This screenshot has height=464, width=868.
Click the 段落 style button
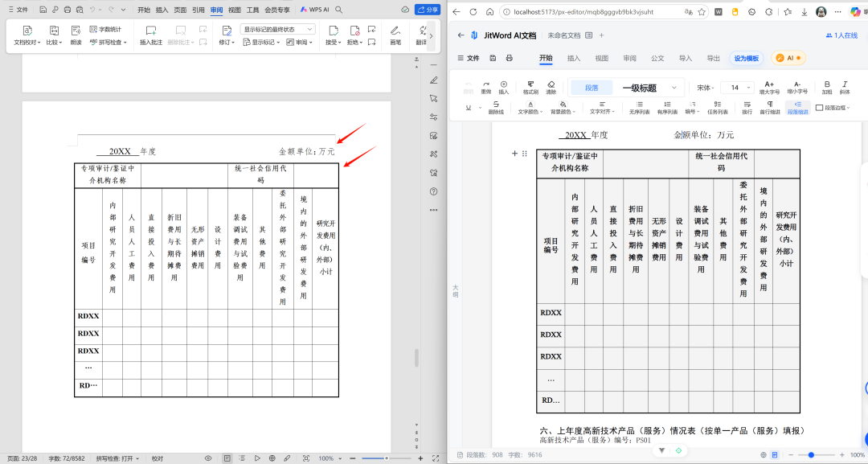592,88
